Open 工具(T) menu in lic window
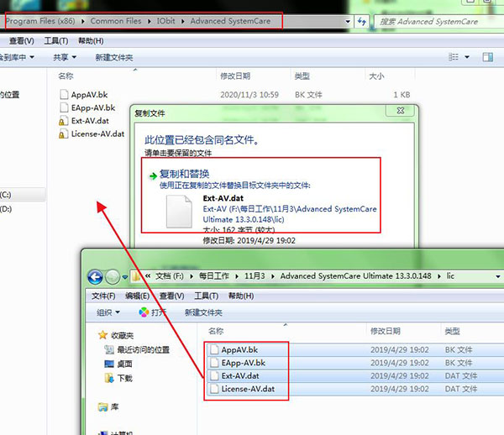 click(207, 296)
